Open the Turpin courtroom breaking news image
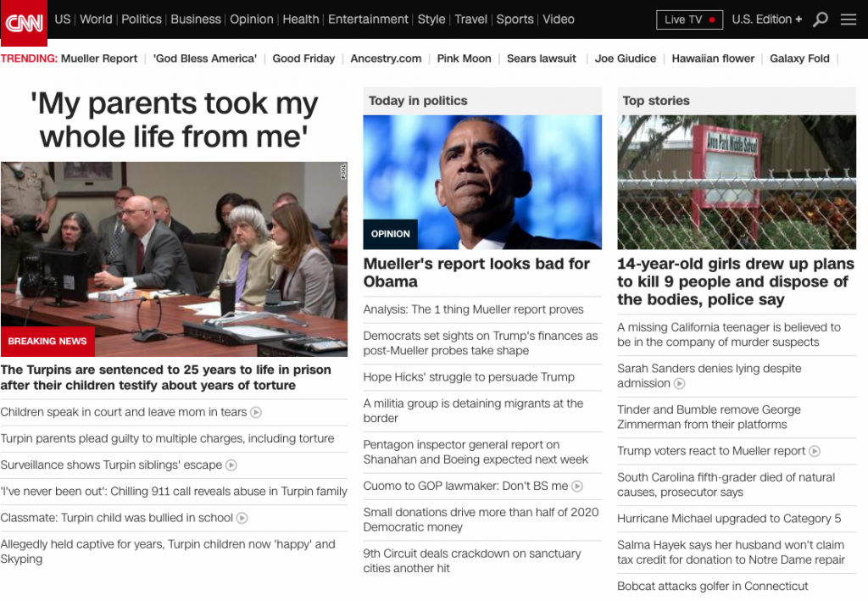 [x=174, y=259]
